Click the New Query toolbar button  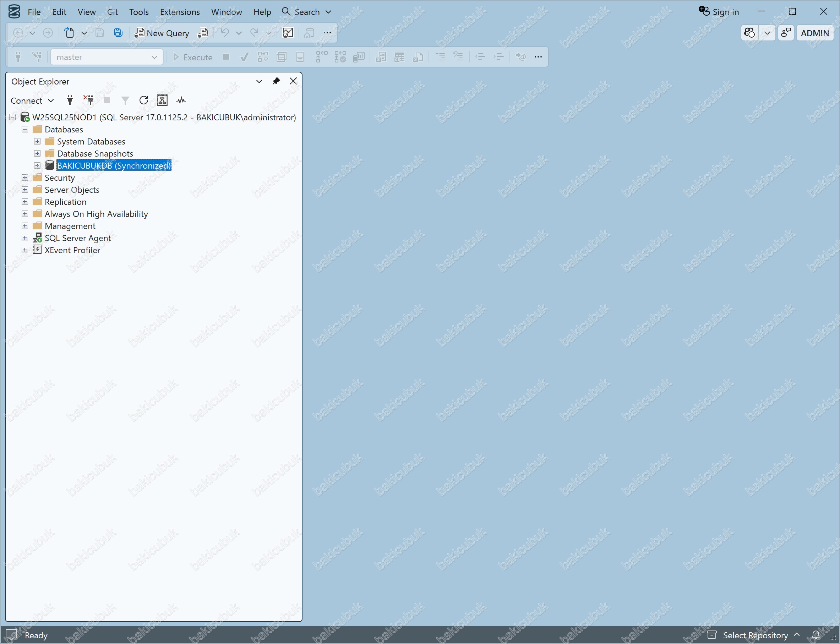pos(162,33)
